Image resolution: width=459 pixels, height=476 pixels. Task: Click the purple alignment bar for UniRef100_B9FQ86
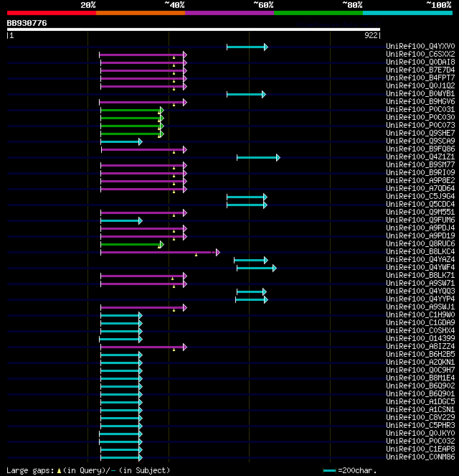point(143,149)
